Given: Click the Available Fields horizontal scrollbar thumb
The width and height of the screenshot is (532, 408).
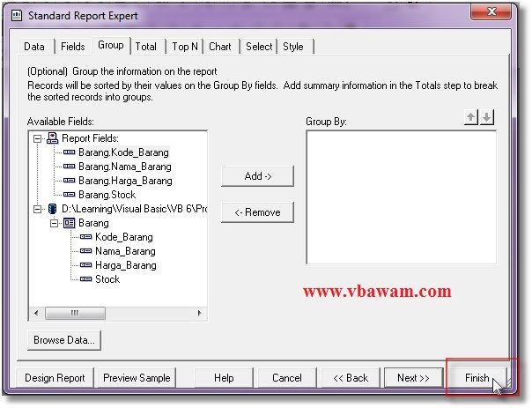Looking at the screenshot, I should click(x=75, y=313).
